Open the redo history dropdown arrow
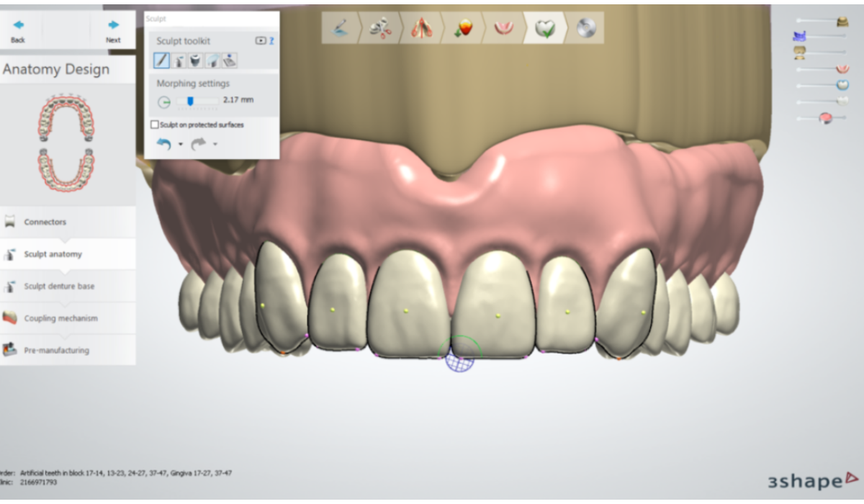This screenshot has height=504, width=864. pos(215,145)
